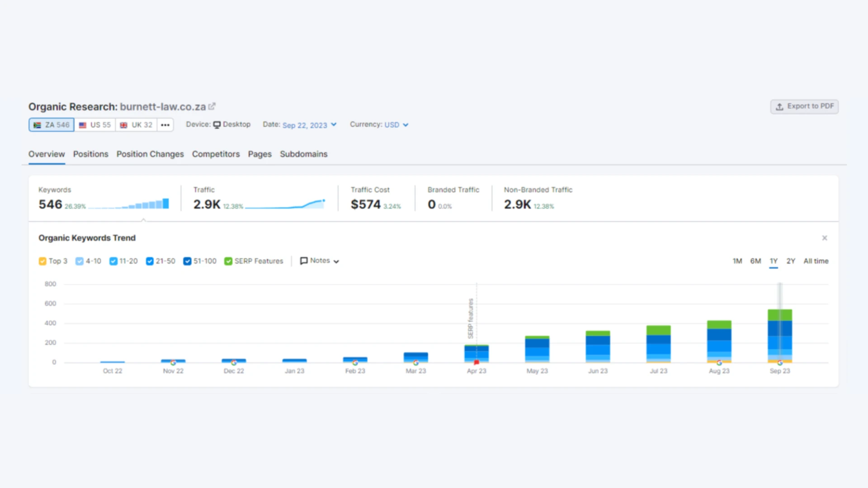Toggle the 21-50 positions checkbox
Viewport: 868px width, 488px height.
click(150, 261)
